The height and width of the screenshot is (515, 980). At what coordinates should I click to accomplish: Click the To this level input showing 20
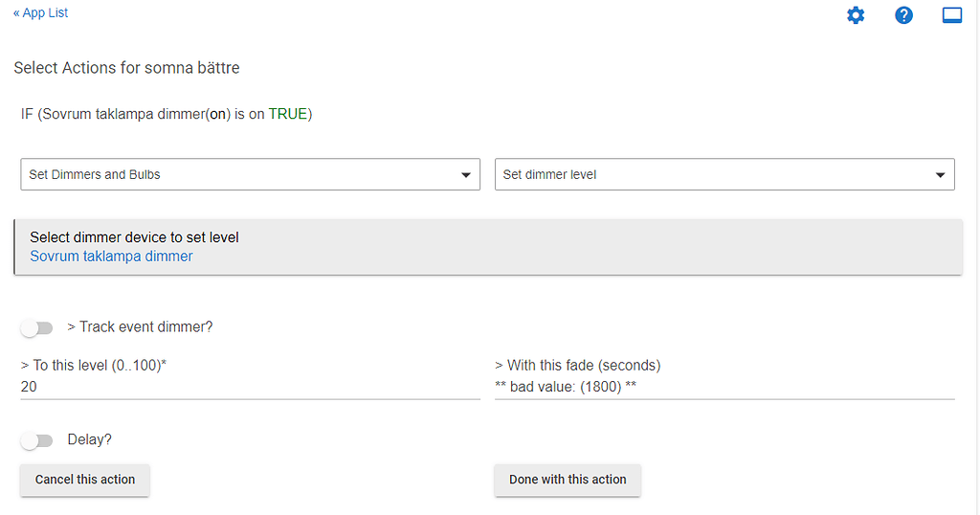(250, 387)
